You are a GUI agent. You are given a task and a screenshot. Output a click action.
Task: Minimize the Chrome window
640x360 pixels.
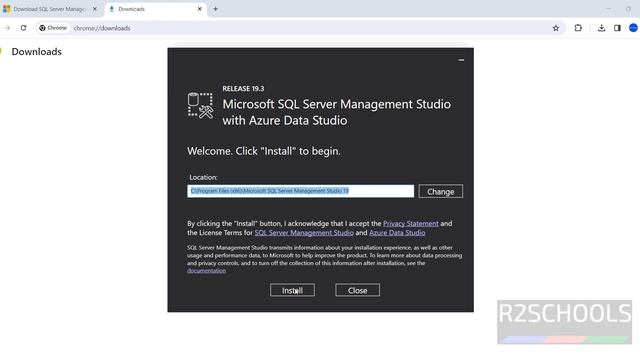coord(608,9)
